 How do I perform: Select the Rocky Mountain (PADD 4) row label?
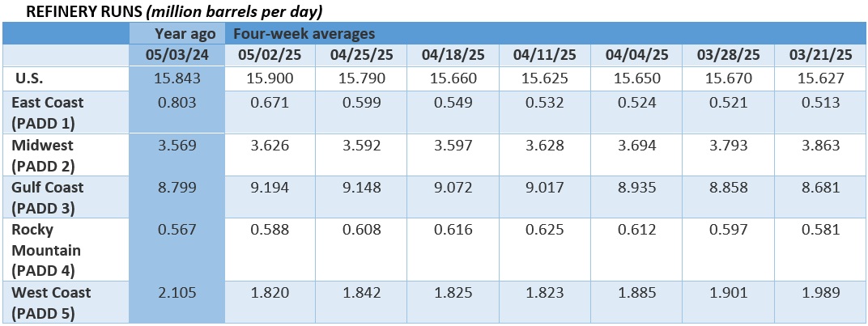coord(46,249)
